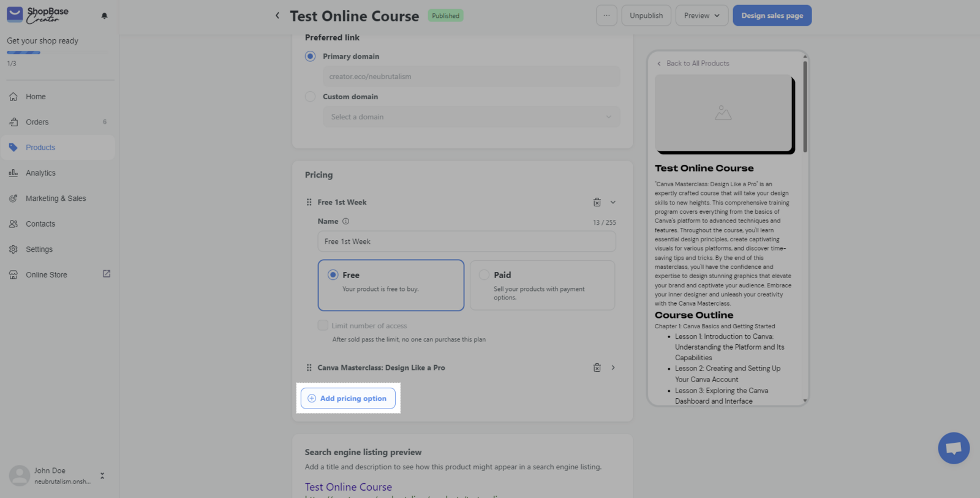Open the Select a domain dropdown
The height and width of the screenshot is (498, 980).
click(472, 117)
